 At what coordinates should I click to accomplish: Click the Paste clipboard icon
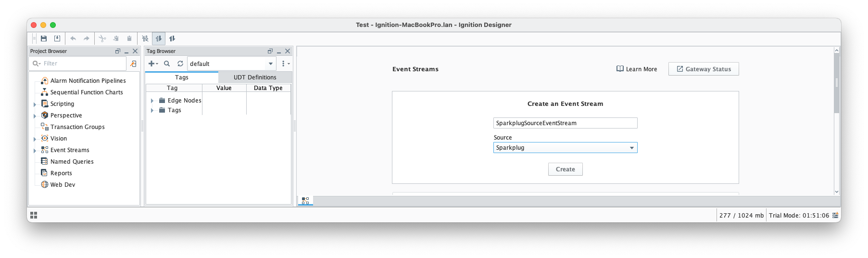pyautogui.click(x=129, y=39)
